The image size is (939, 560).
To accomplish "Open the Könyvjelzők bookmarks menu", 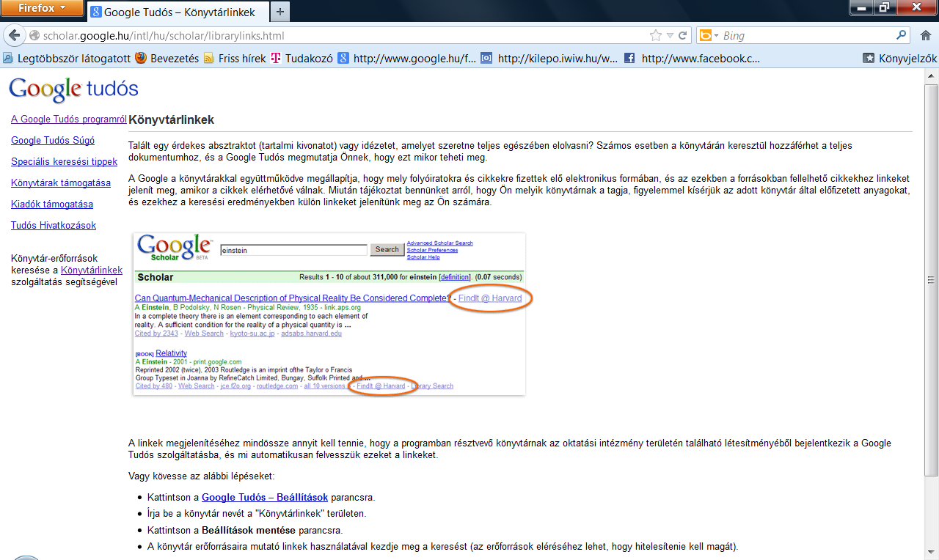I will coord(900,58).
